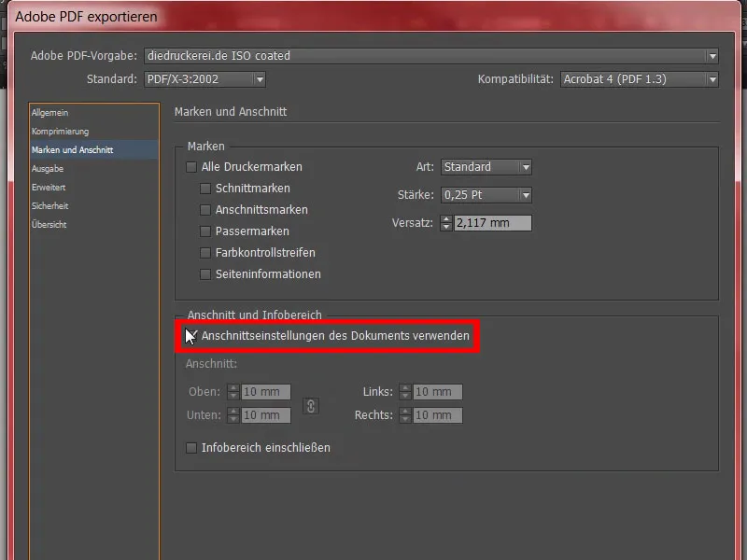Open the Adobe PDF-Vorgabe dropdown
The height and width of the screenshot is (560, 747).
click(431, 56)
